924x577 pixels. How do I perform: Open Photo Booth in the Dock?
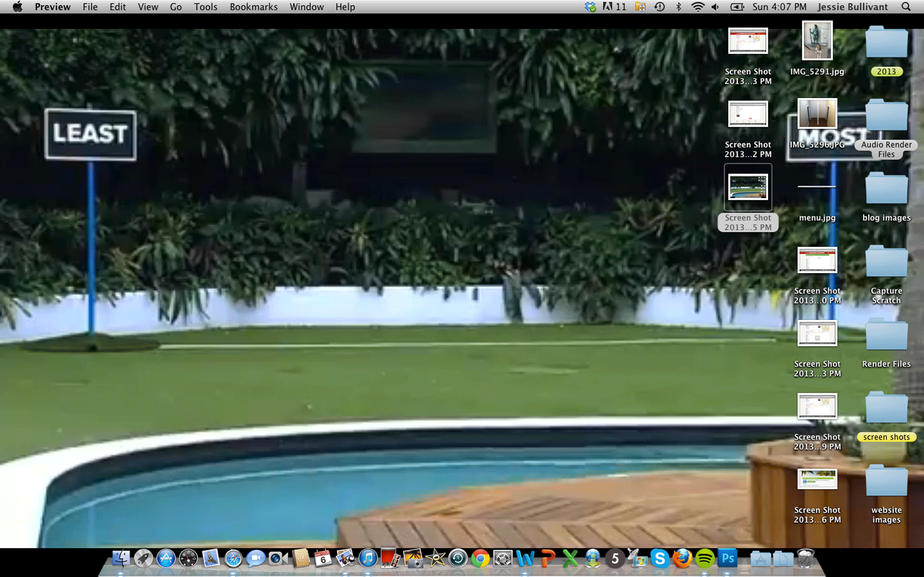[x=391, y=558]
